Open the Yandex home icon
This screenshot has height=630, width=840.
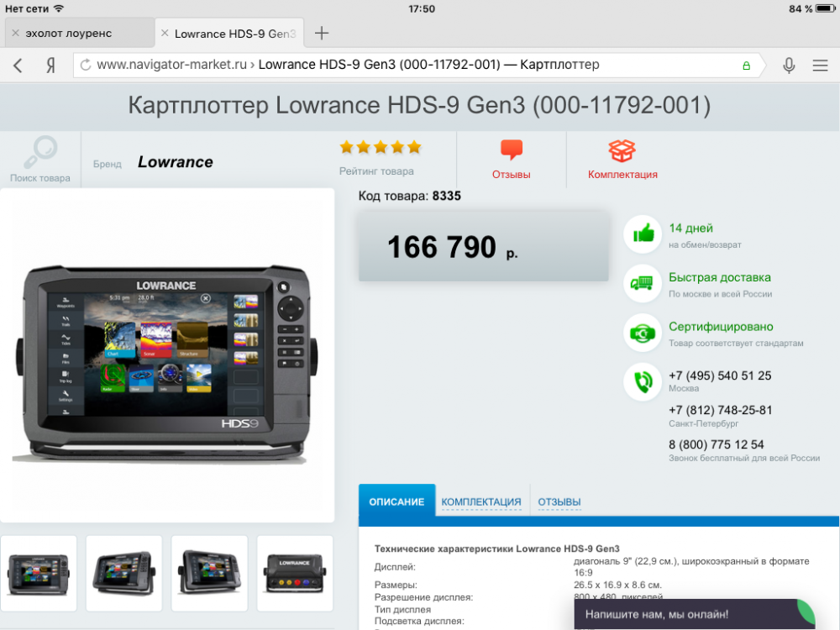pyautogui.click(x=50, y=66)
